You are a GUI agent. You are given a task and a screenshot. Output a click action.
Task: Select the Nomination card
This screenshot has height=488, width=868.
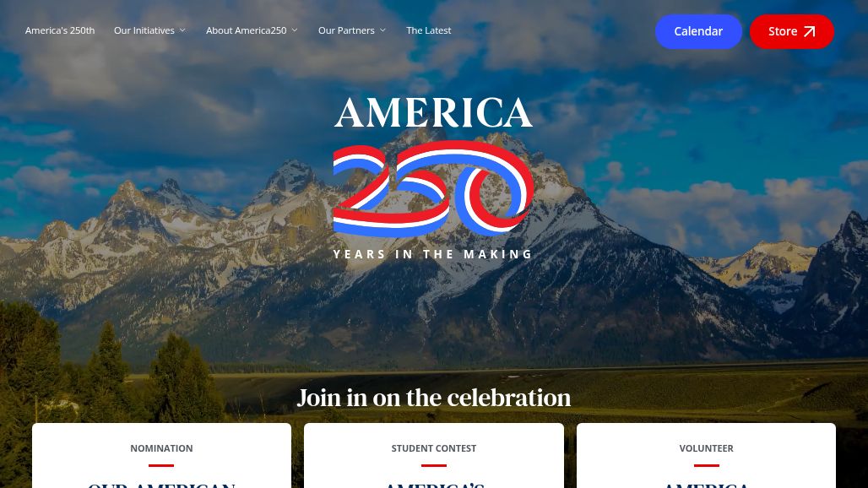(161, 455)
